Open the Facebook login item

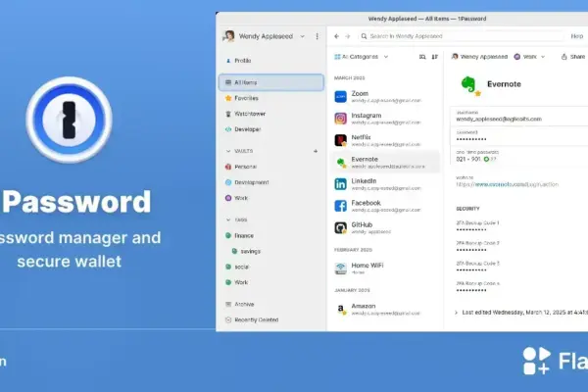coord(385,206)
